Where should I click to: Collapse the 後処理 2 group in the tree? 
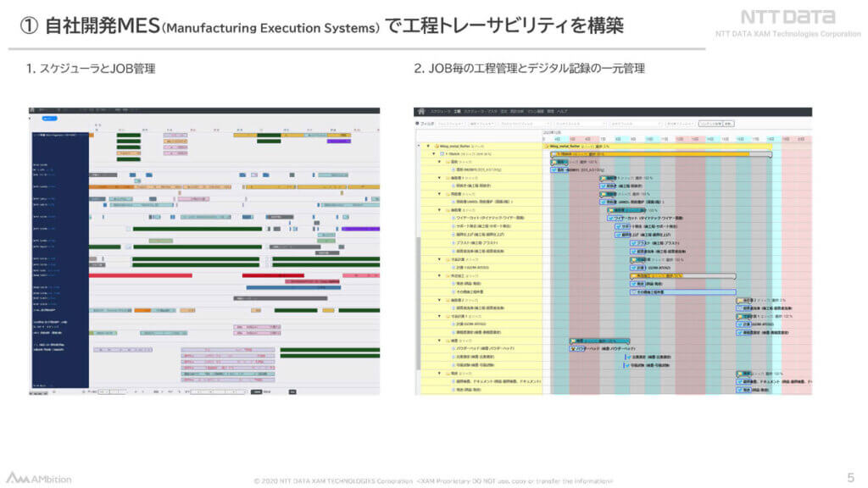(440, 300)
